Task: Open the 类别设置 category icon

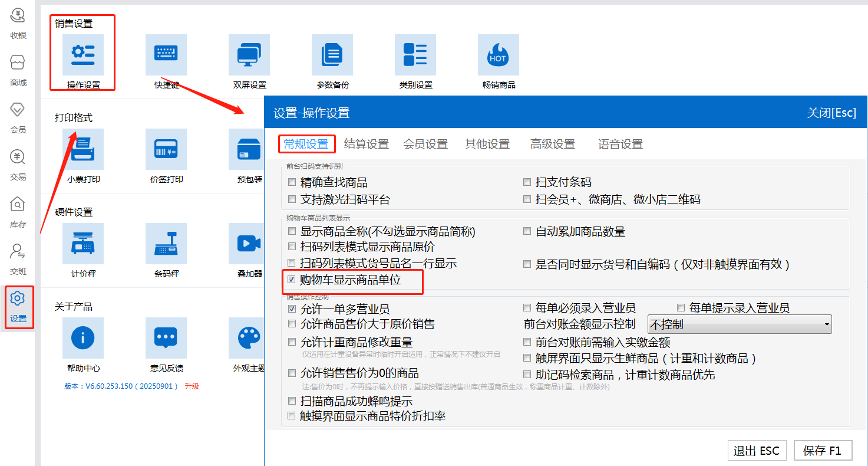Action: [x=415, y=55]
